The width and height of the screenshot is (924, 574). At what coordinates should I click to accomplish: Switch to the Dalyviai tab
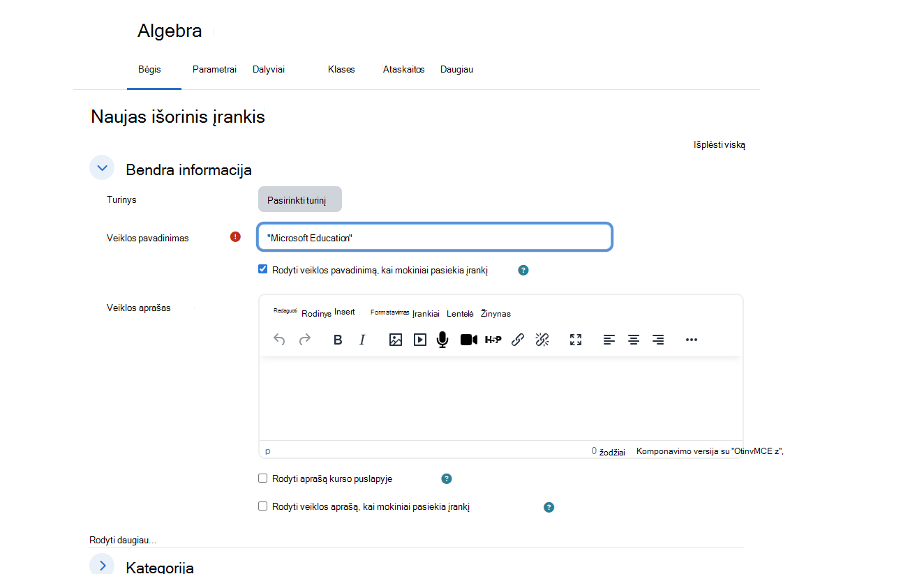[x=269, y=70]
